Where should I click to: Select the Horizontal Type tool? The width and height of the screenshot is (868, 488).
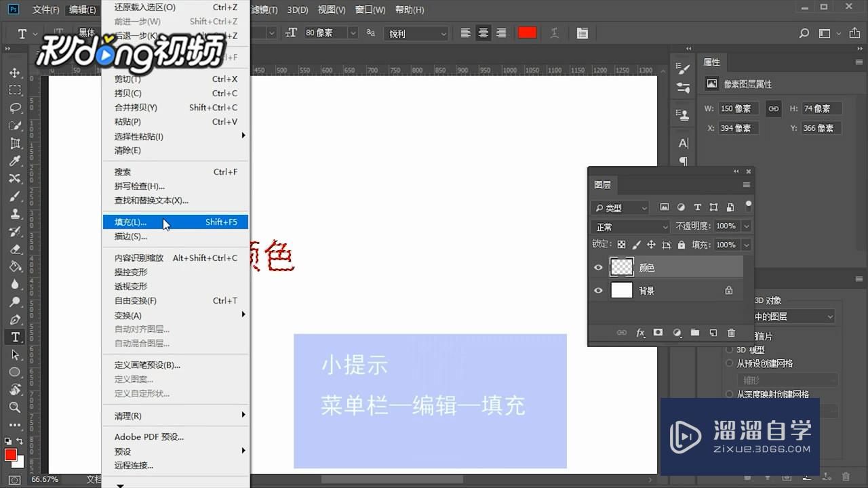[x=15, y=337]
